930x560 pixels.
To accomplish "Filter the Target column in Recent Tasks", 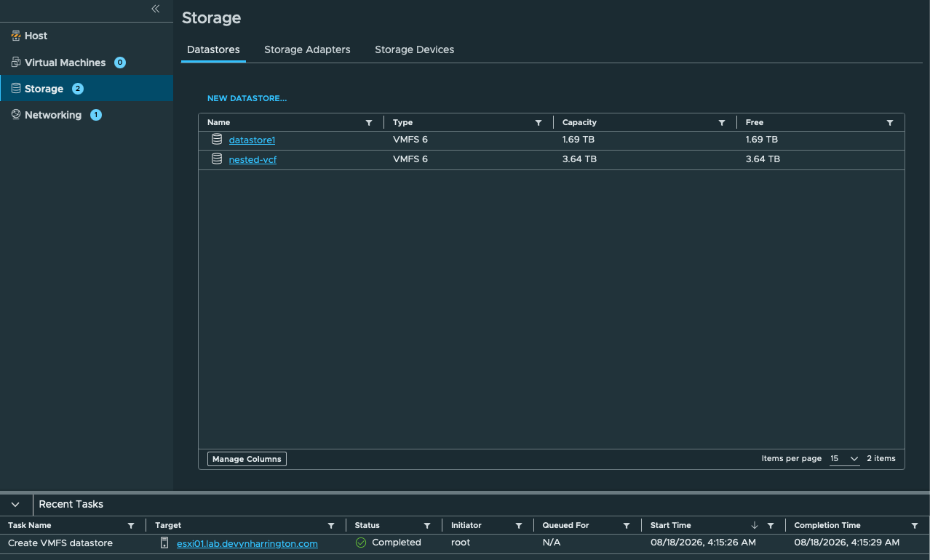I will pos(331,526).
